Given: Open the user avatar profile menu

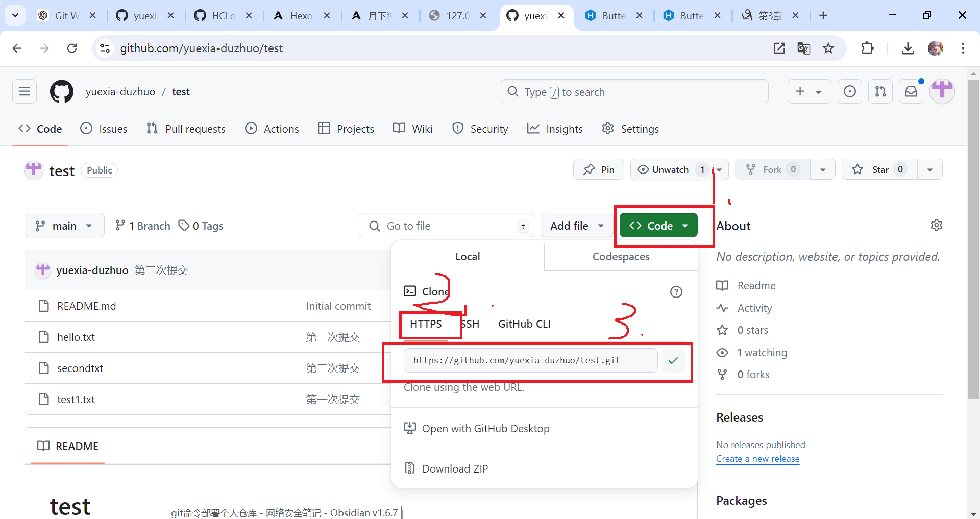Looking at the screenshot, I should pos(942,91).
